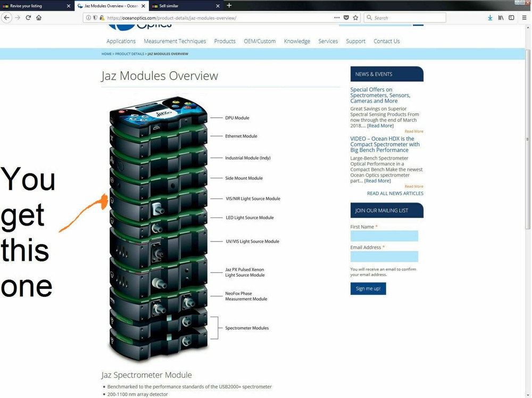Open the Products menu
This screenshot has width=532, height=398.
[x=225, y=41]
